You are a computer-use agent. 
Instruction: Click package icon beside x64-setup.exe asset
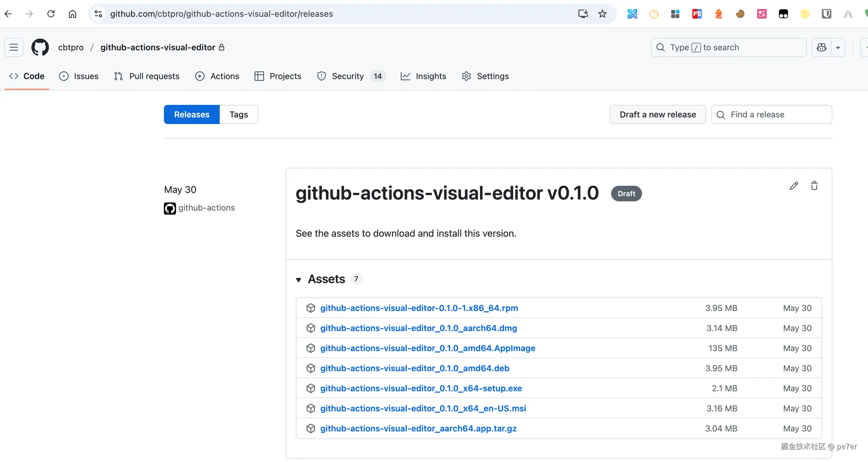tap(311, 388)
